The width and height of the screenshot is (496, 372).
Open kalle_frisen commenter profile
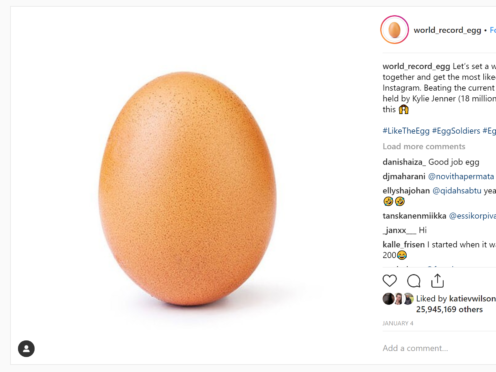tap(404, 245)
